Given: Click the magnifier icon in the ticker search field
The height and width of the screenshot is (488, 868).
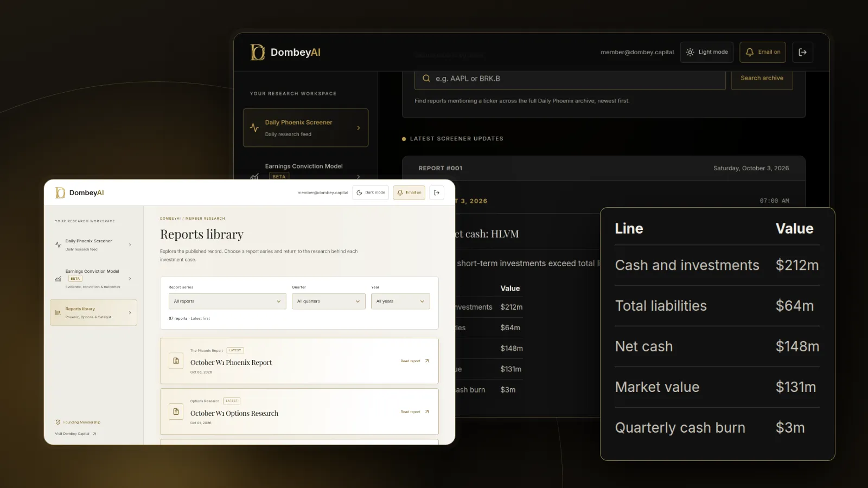Looking at the screenshot, I should (426, 79).
